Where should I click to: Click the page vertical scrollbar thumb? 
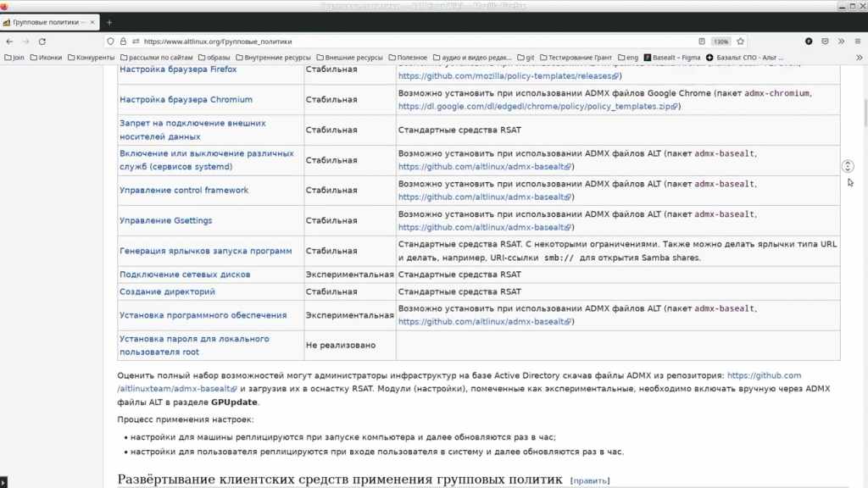(x=864, y=113)
